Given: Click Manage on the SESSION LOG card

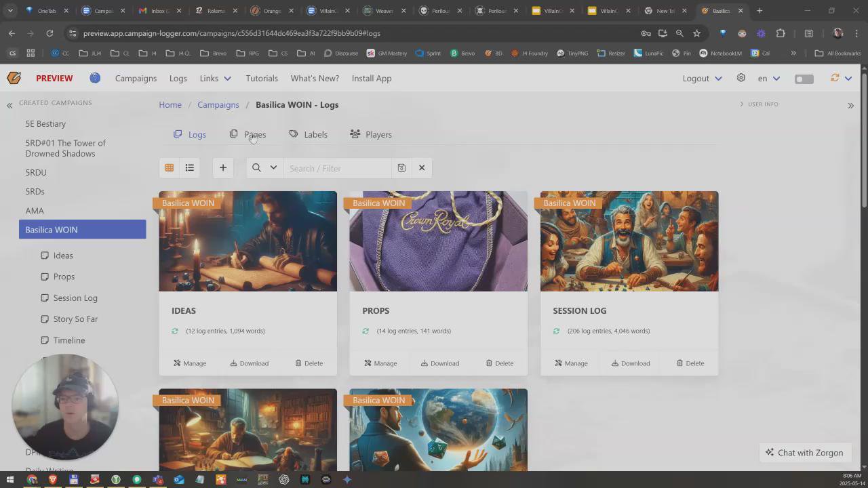Looking at the screenshot, I should click(571, 363).
